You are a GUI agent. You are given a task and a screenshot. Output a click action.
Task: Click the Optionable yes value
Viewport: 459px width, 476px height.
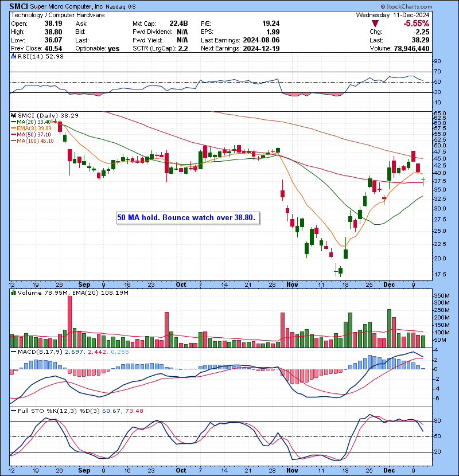[114, 49]
